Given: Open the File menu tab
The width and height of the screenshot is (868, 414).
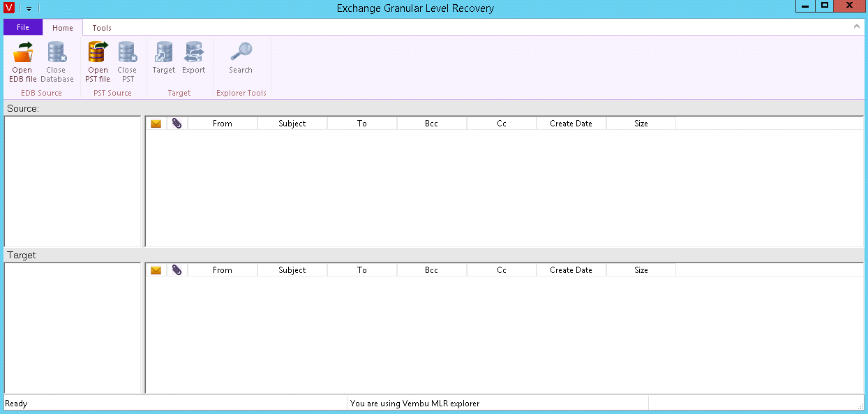Looking at the screenshot, I should tap(23, 27).
